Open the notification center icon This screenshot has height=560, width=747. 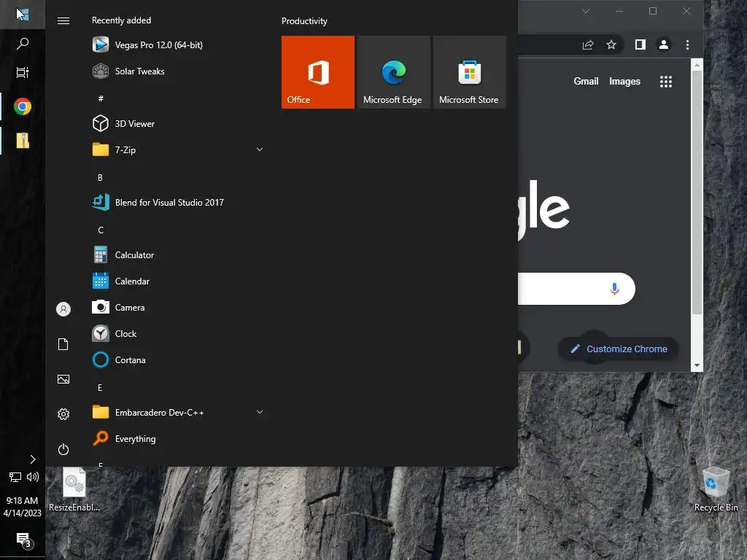[23, 540]
